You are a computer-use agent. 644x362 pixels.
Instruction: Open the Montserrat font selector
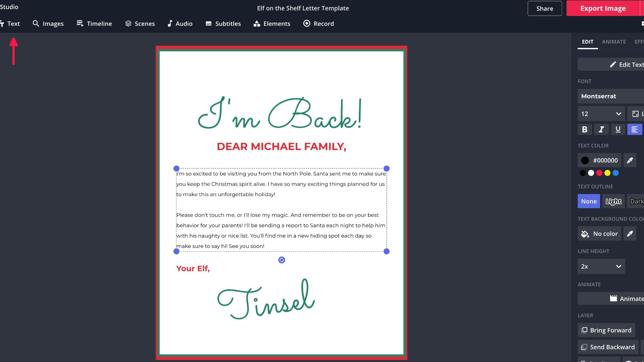pos(610,96)
